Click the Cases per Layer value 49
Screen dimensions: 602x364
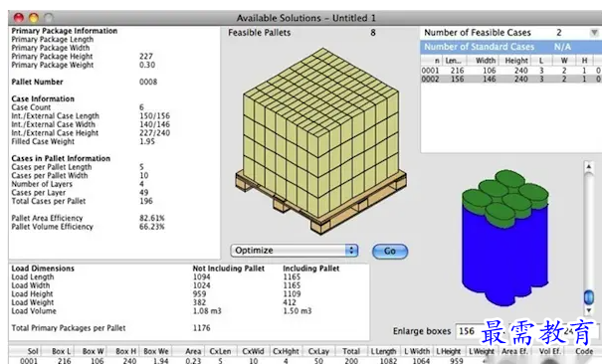coord(144,193)
